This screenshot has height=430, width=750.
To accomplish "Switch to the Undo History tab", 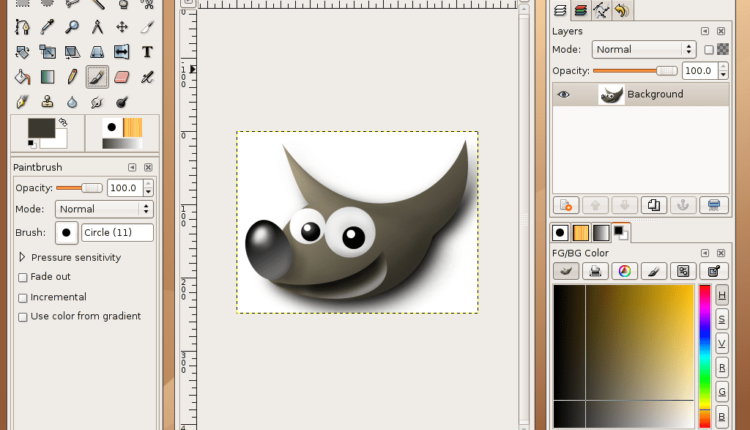I will point(622,10).
